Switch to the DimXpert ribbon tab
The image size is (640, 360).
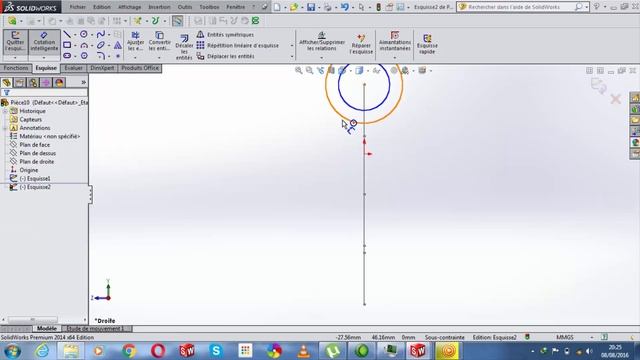(102, 68)
